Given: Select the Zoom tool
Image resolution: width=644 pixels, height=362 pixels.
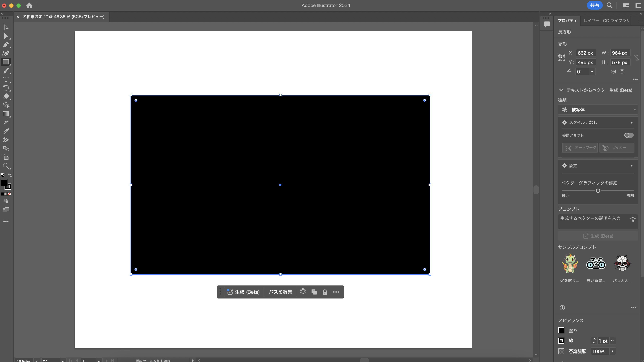Looking at the screenshot, I should tap(6, 166).
